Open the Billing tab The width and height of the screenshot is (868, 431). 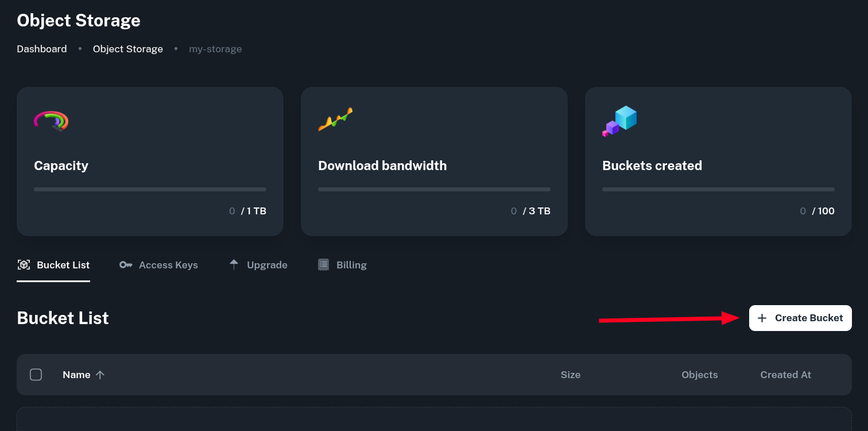pyautogui.click(x=351, y=265)
